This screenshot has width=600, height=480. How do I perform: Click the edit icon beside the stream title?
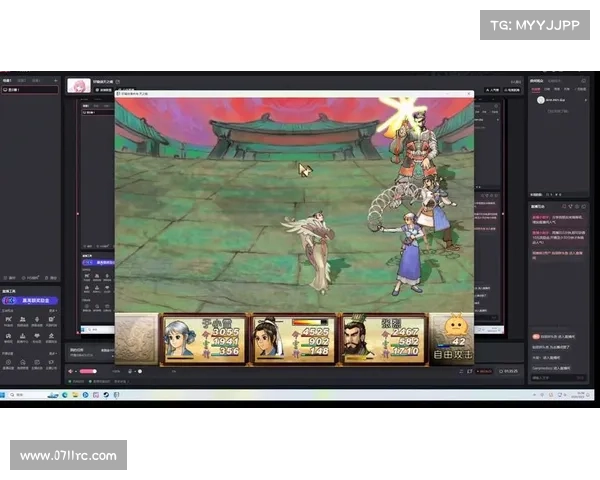tap(118, 82)
